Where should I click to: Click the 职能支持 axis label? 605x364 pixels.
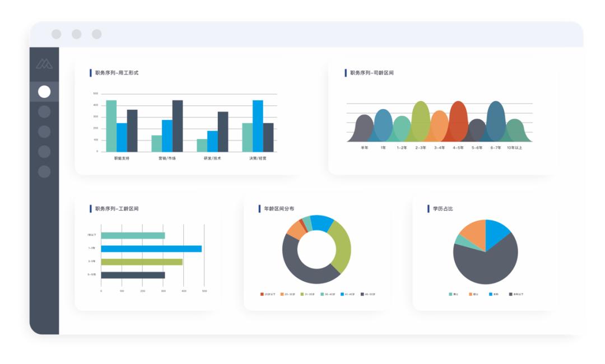122,158
